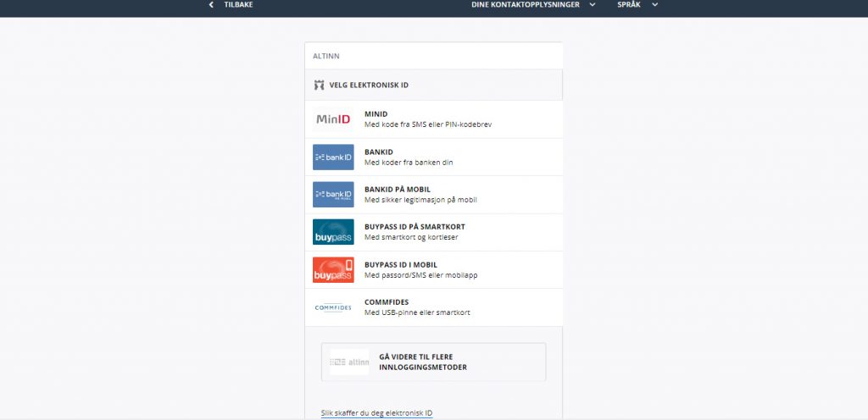Choose BANKID login title
Screen dimensions: 868x420
coord(379,152)
